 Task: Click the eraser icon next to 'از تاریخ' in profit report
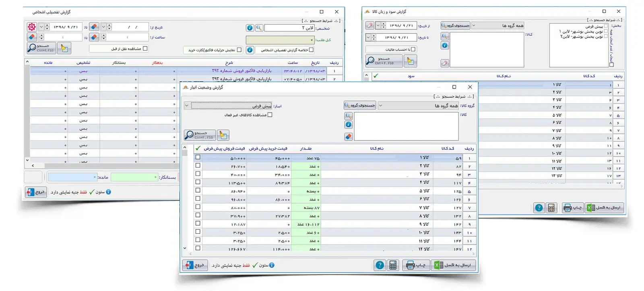(370, 25)
